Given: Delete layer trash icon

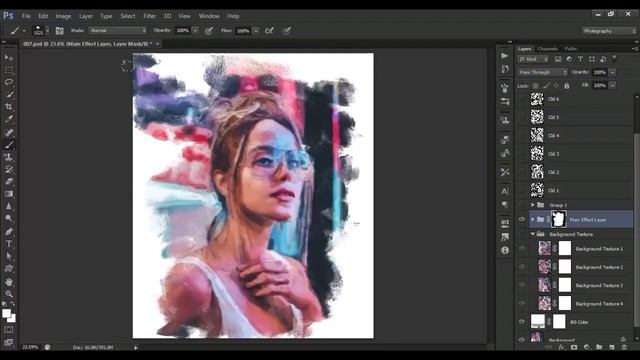Looking at the screenshot, I should [x=624, y=347].
